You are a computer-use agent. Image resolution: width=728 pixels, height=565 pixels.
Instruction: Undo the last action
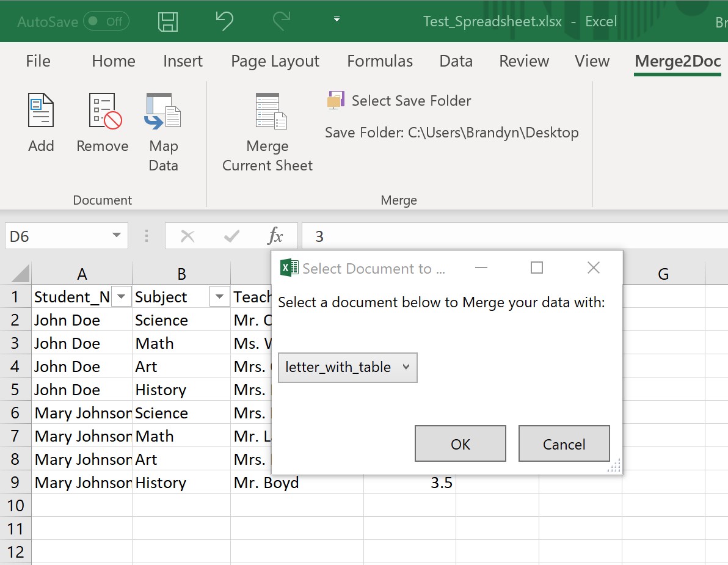[225, 21]
